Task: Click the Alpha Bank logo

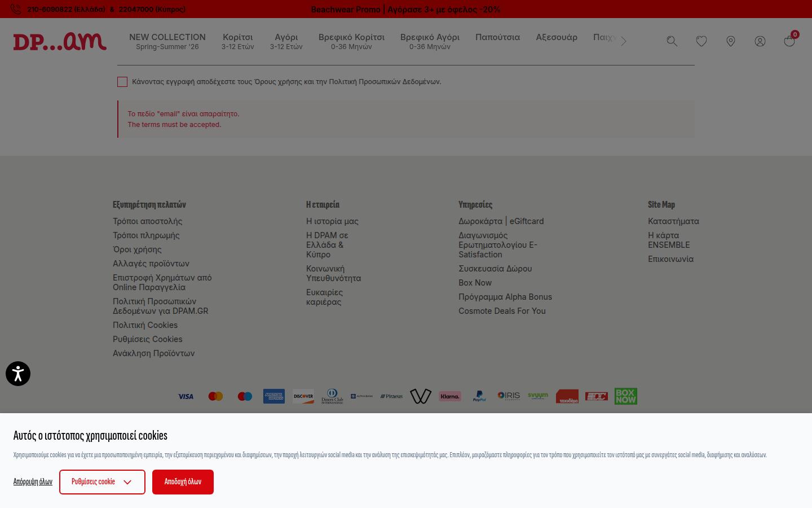Action: [x=361, y=396]
